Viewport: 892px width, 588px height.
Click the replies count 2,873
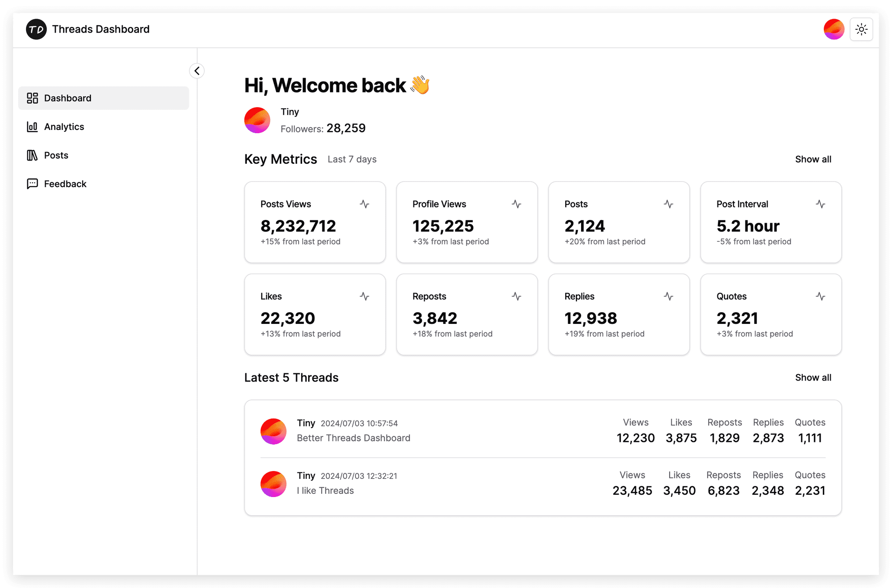768,438
